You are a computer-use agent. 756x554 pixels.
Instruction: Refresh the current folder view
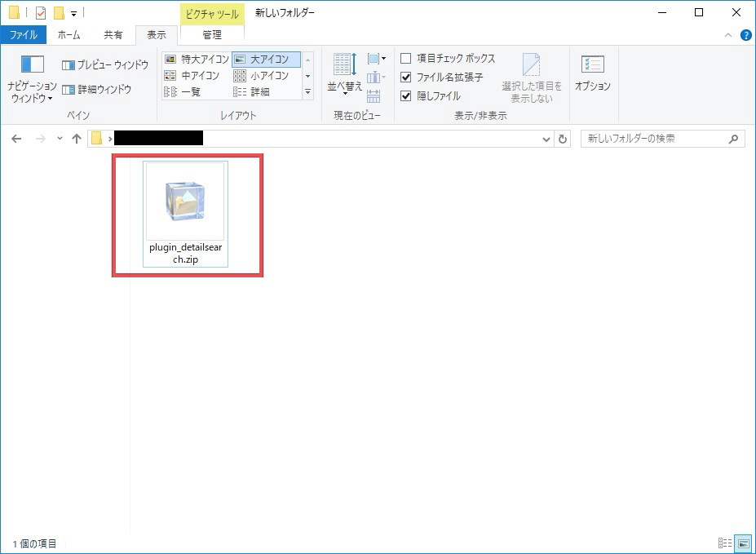point(563,140)
